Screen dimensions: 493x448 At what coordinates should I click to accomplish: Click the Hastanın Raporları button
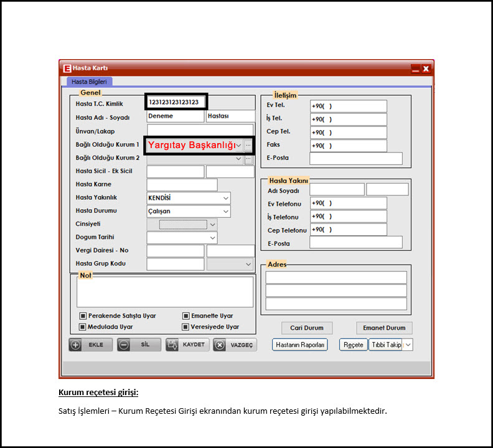tap(300, 345)
